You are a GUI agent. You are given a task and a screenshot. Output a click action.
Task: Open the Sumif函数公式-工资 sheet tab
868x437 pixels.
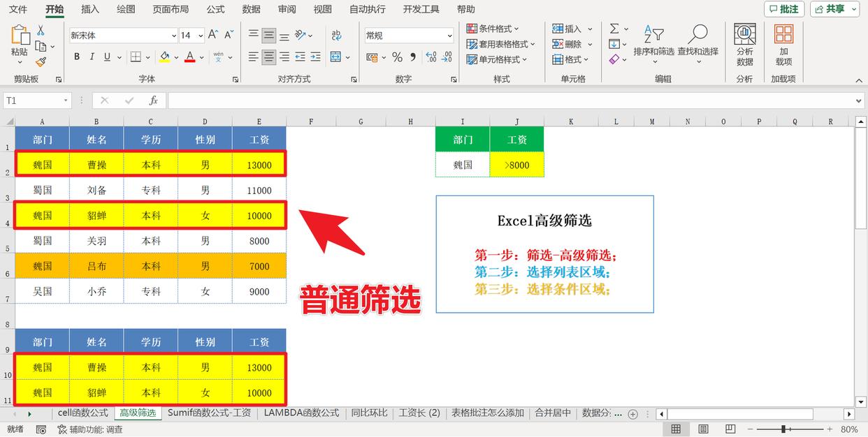click(x=209, y=413)
